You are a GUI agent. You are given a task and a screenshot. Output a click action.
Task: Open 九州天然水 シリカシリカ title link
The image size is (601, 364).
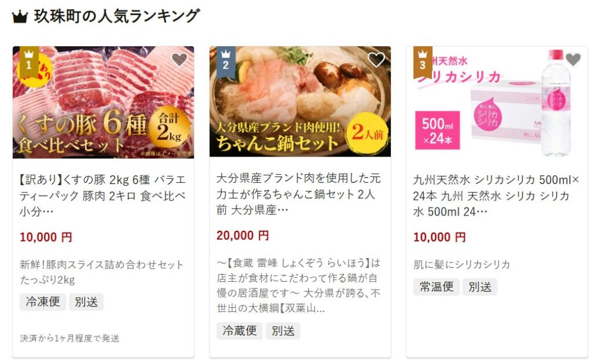(x=496, y=196)
